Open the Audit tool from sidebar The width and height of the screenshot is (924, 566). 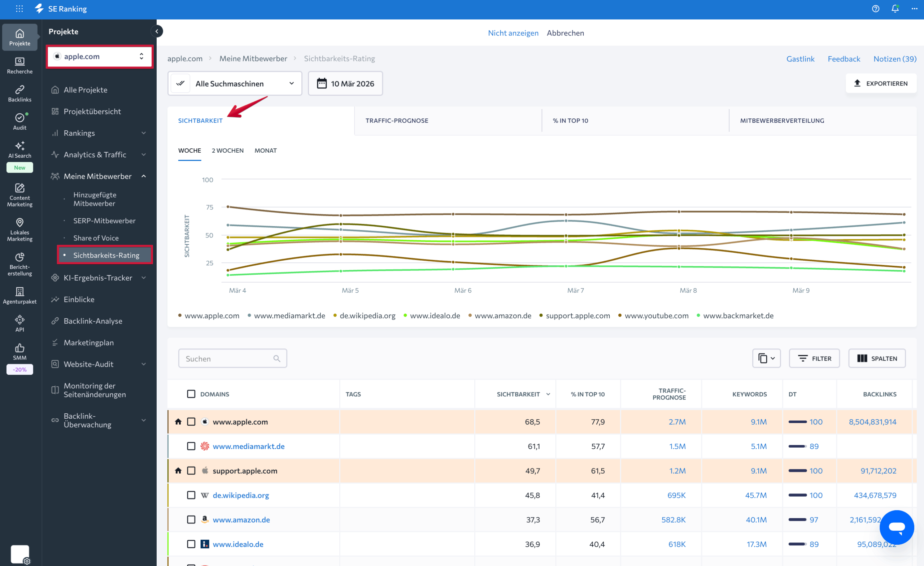point(19,121)
